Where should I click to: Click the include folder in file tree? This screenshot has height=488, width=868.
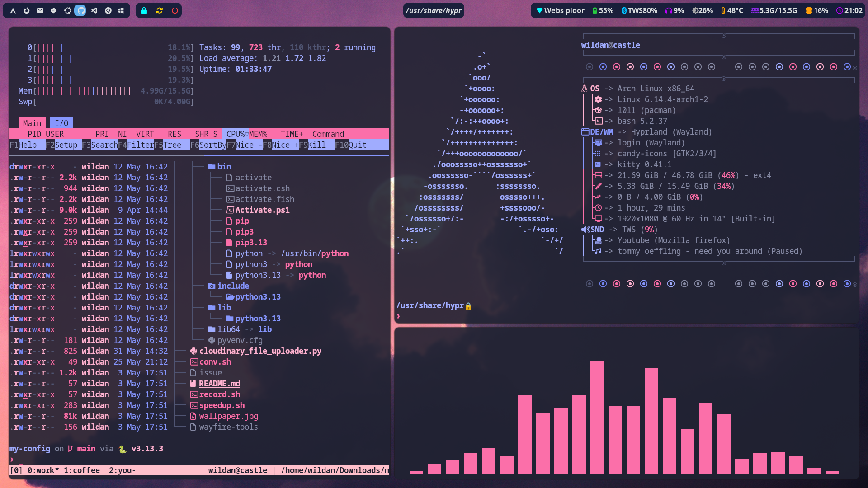click(229, 286)
